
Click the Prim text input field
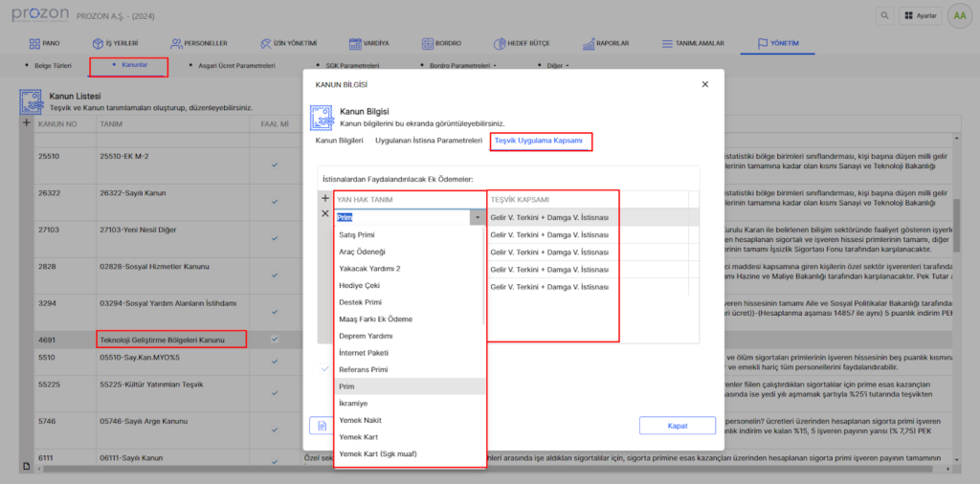click(x=402, y=218)
